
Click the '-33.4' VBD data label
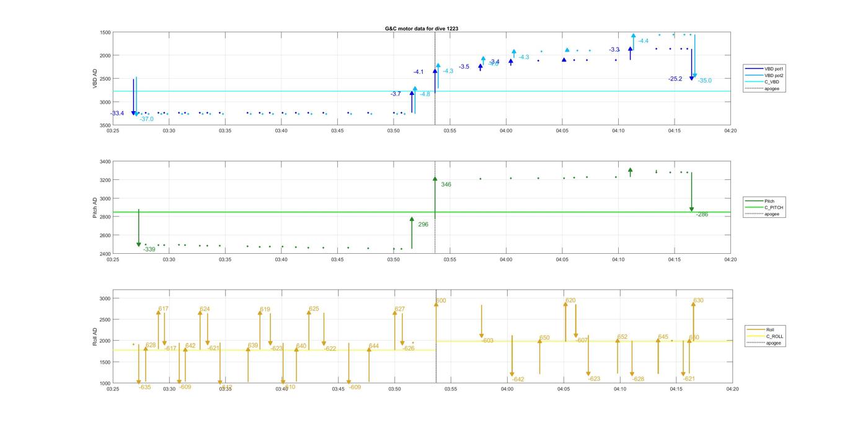tap(117, 114)
